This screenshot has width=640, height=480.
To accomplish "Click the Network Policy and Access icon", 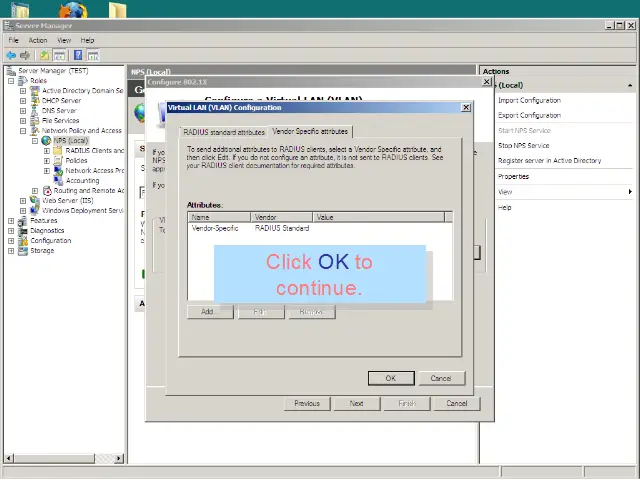I will (x=35, y=131).
